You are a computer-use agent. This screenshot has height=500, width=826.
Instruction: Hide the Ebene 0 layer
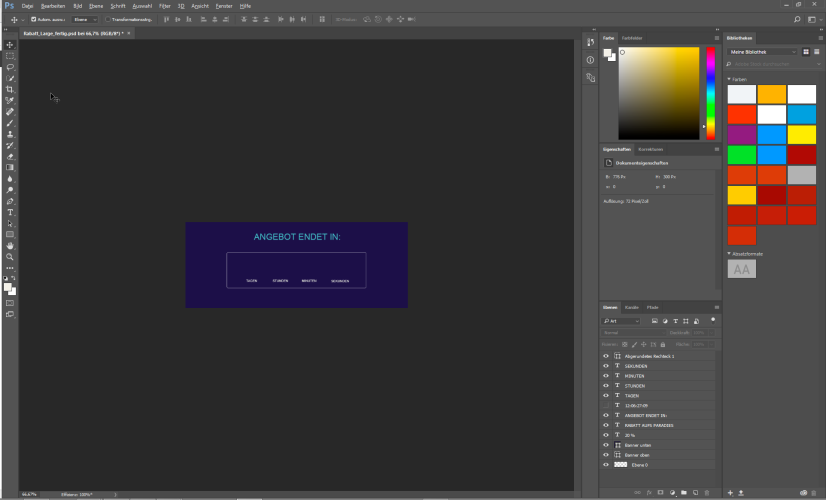point(606,465)
